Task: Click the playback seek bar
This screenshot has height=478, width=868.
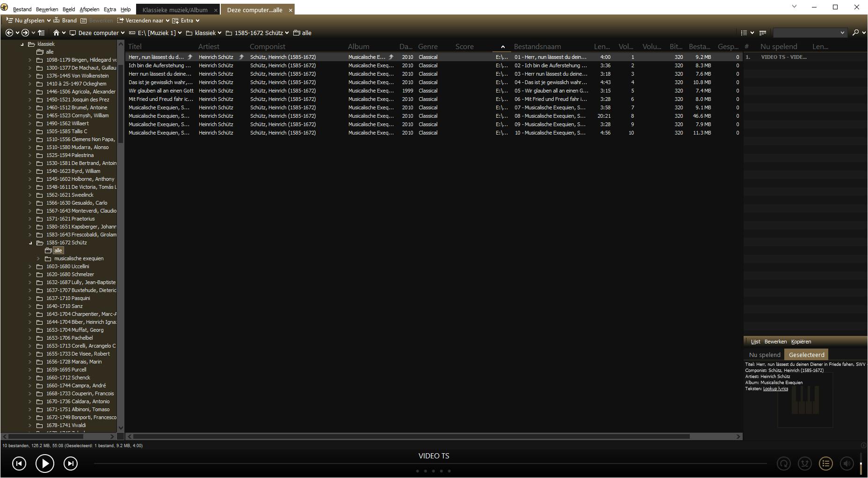Action: point(430,464)
